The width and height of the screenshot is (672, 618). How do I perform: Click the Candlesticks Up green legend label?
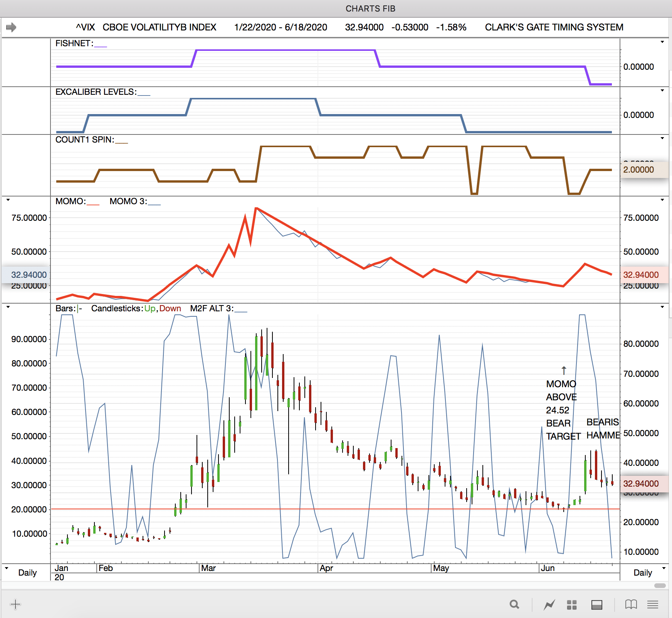pos(150,308)
